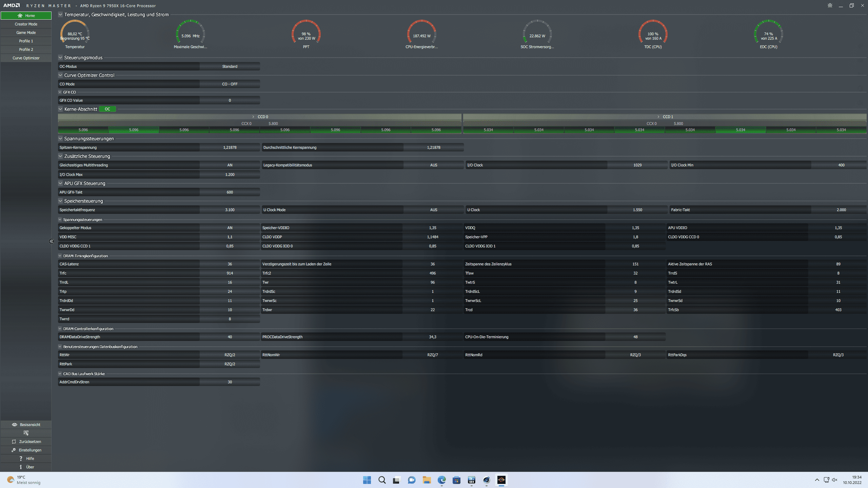The image size is (868, 488).
Task: Click the TDC (CPU) gauge
Action: point(653,34)
